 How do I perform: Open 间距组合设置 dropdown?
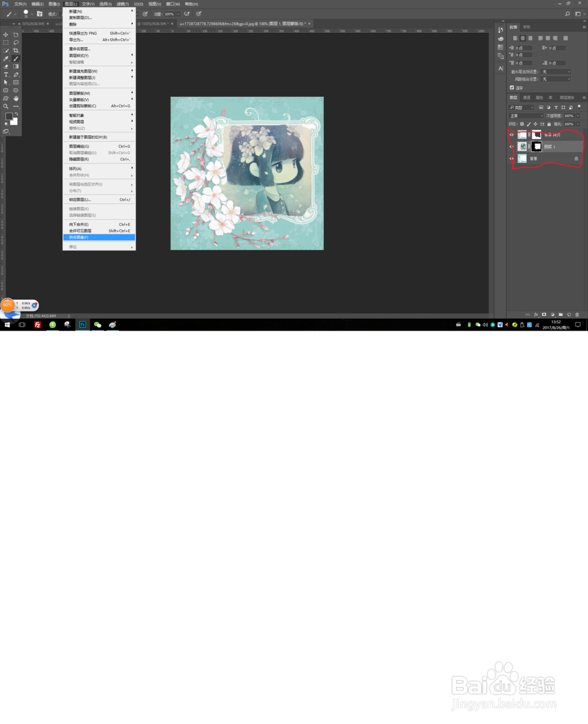pos(556,79)
